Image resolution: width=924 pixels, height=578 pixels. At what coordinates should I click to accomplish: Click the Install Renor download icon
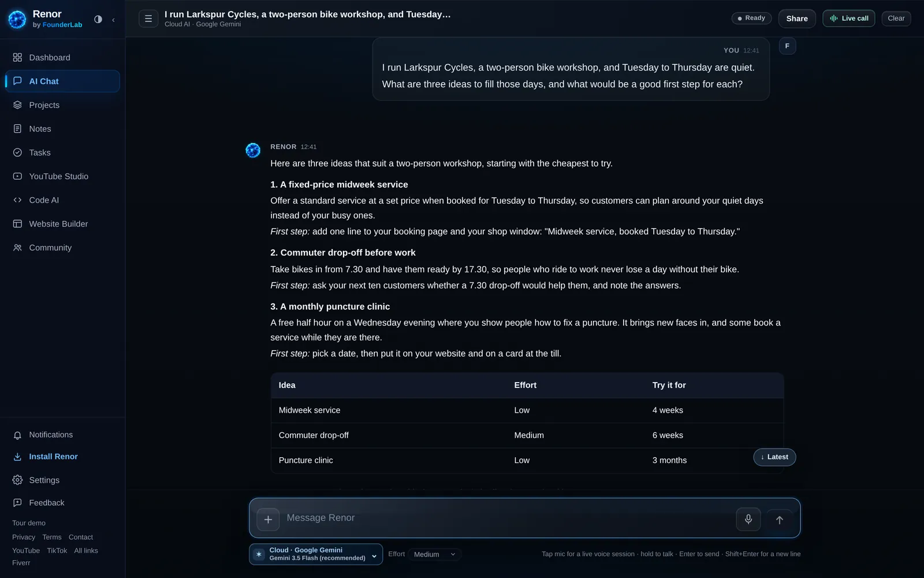pyautogui.click(x=17, y=457)
